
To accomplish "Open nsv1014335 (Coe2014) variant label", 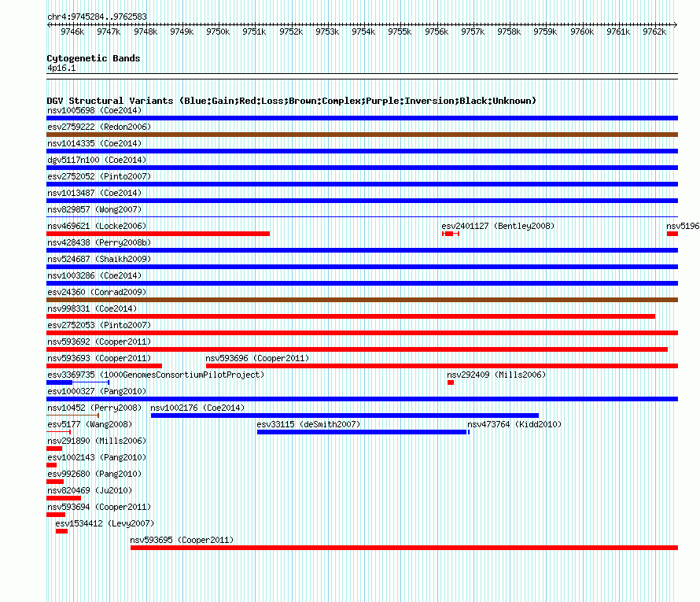I will 94,143.
